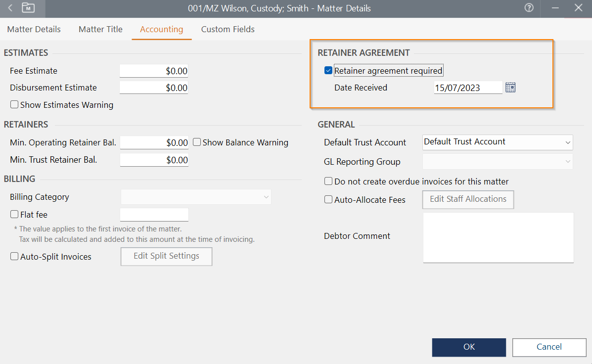Image resolution: width=592 pixels, height=364 pixels.
Task: Open the Custom Fields tab
Action: (x=228, y=29)
